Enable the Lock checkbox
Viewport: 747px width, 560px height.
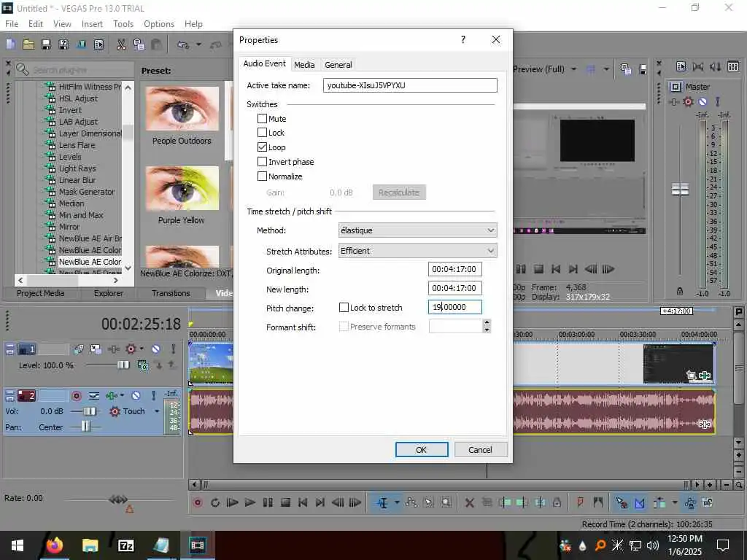(x=262, y=133)
